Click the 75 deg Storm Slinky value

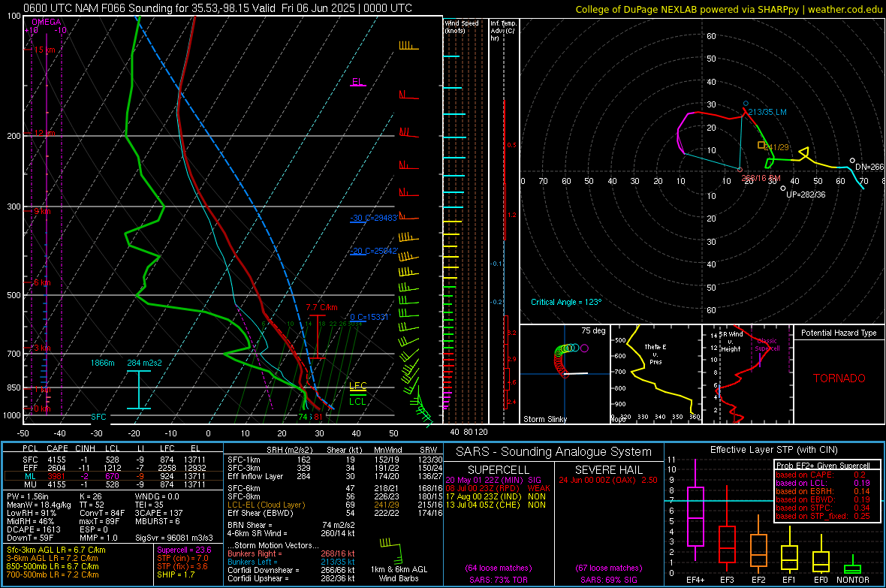[x=593, y=330]
